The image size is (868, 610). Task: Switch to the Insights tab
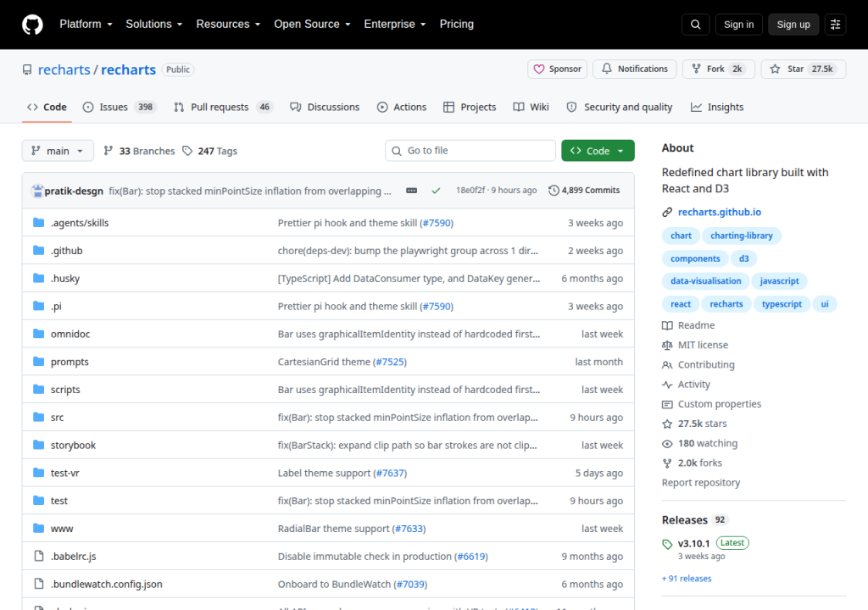pyautogui.click(x=717, y=107)
